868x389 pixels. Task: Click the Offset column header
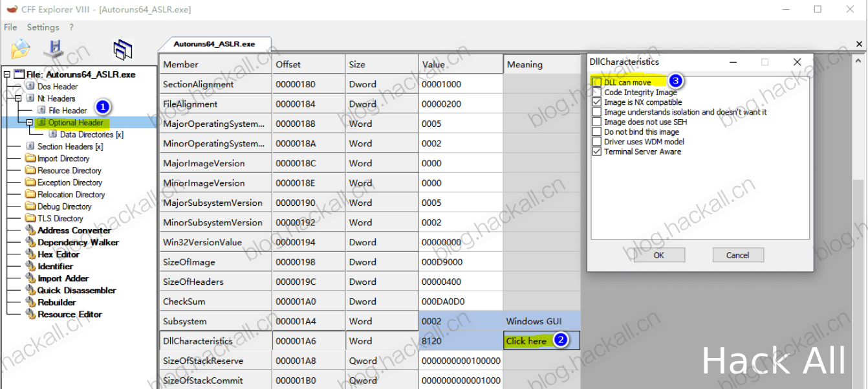coord(309,64)
